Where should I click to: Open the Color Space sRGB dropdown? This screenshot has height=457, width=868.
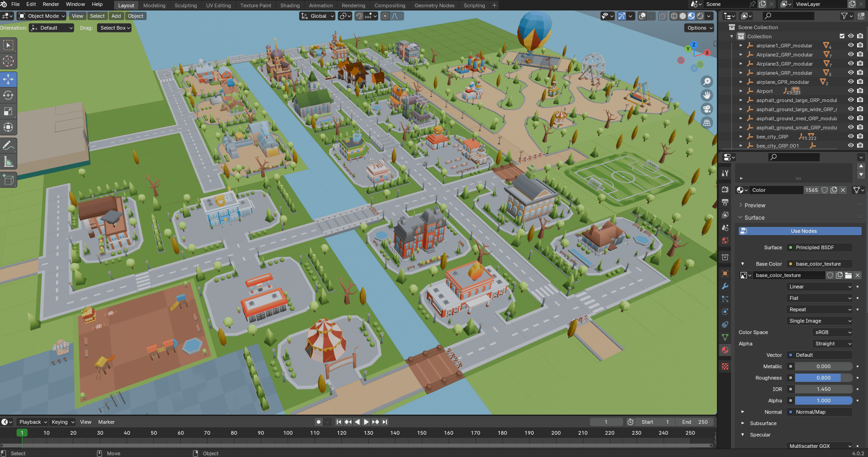pyautogui.click(x=832, y=332)
